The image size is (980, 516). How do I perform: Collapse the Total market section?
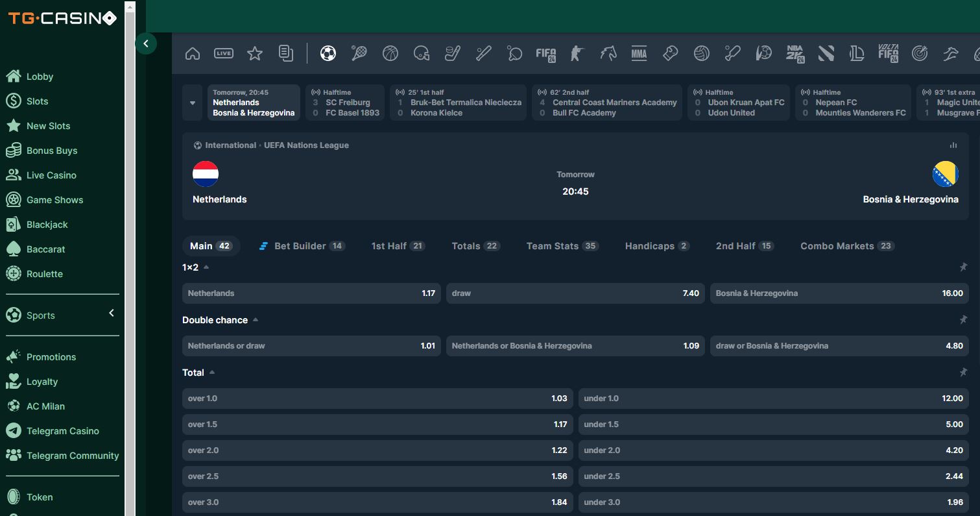tap(212, 372)
